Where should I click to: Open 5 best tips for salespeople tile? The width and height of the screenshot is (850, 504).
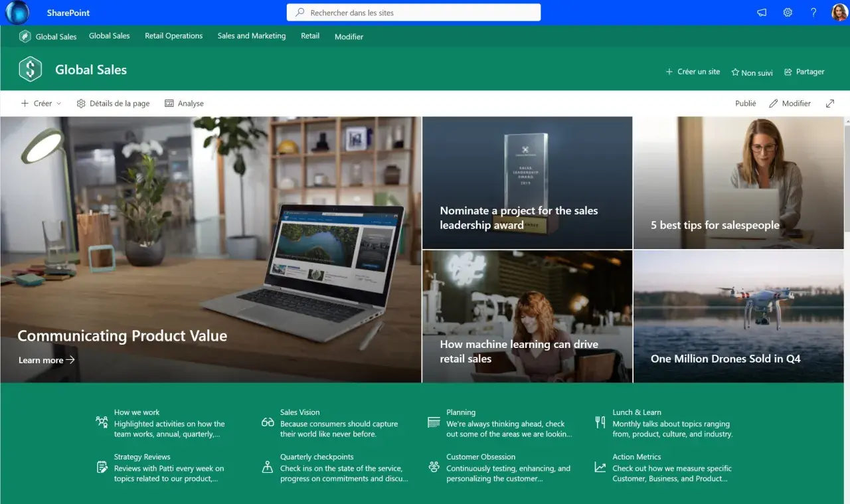(738, 183)
